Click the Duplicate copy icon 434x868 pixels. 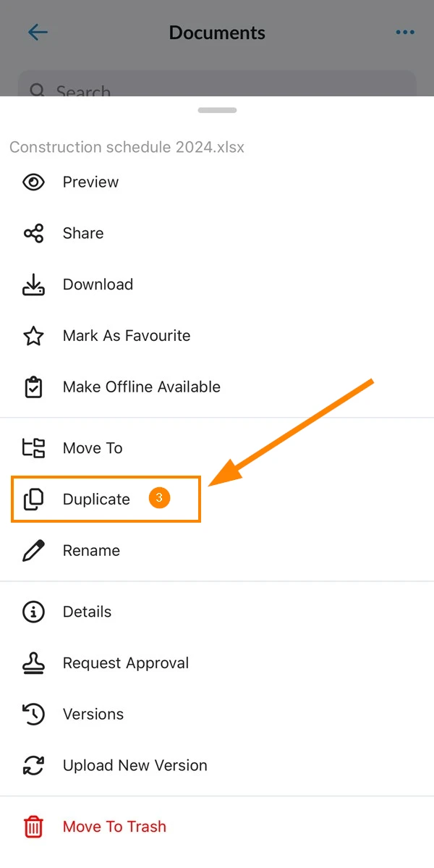coord(34,500)
